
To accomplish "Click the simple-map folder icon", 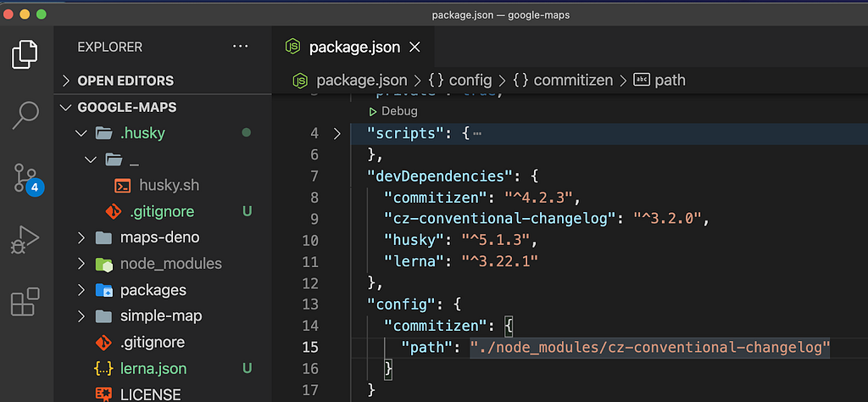I will click(103, 316).
